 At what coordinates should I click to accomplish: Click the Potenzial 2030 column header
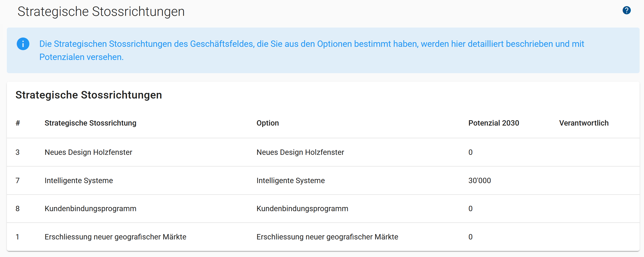[x=494, y=123]
